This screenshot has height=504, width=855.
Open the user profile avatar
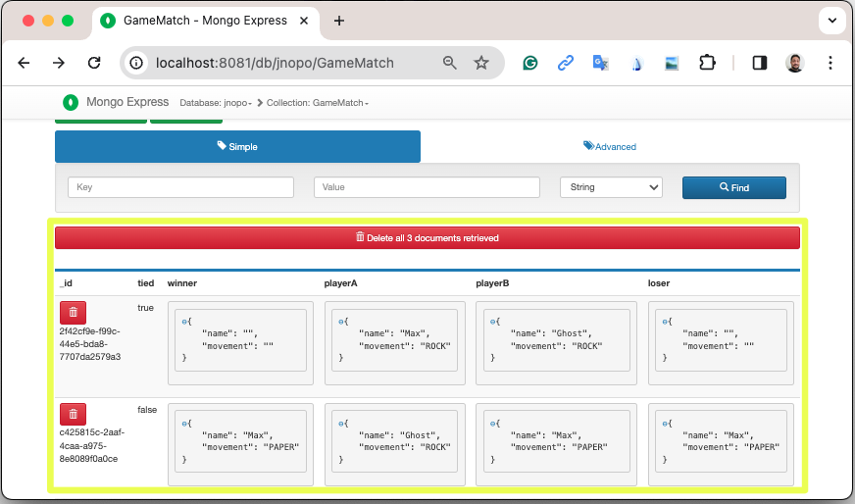tap(795, 64)
